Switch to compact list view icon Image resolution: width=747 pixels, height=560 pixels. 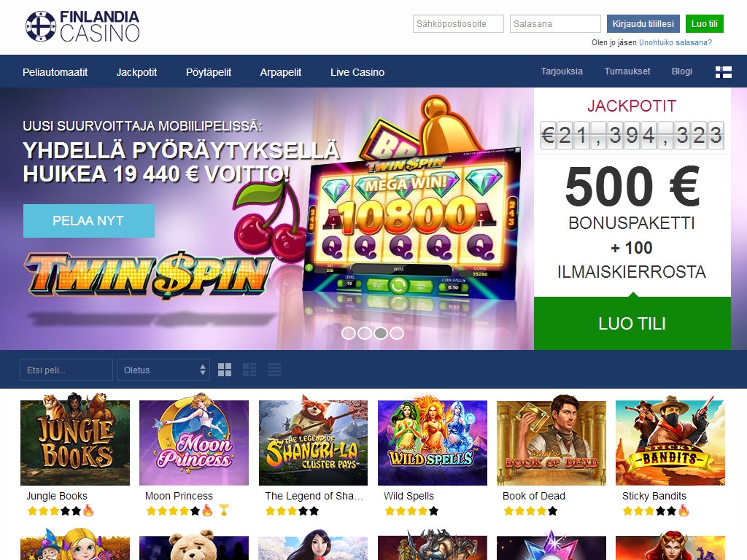click(x=274, y=370)
